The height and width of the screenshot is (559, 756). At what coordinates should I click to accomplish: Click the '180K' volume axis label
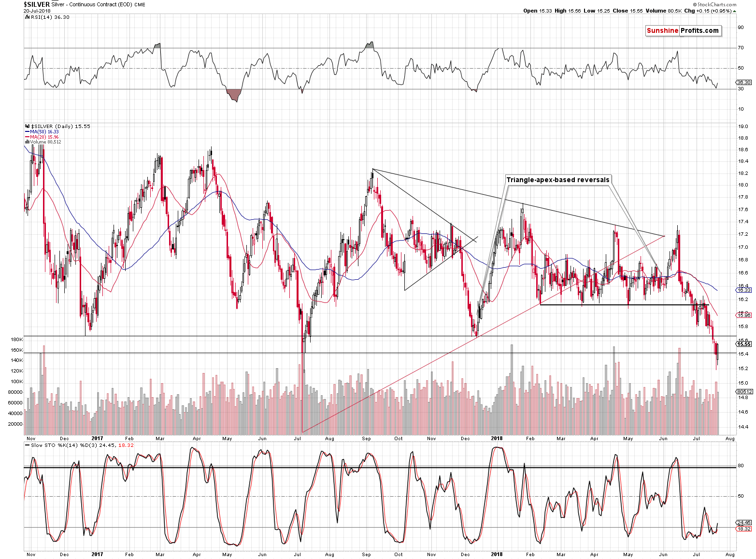(x=16, y=340)
